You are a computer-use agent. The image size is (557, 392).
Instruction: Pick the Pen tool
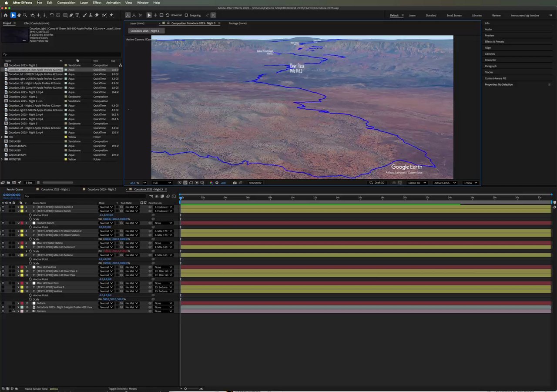(x=71, y=15)
